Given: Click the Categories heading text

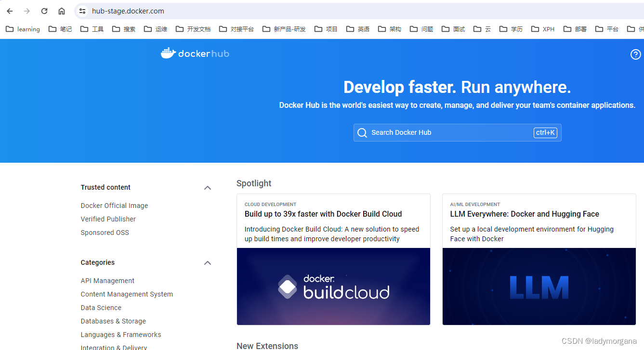Looking at the screenshot, I should tap(98, 262).
